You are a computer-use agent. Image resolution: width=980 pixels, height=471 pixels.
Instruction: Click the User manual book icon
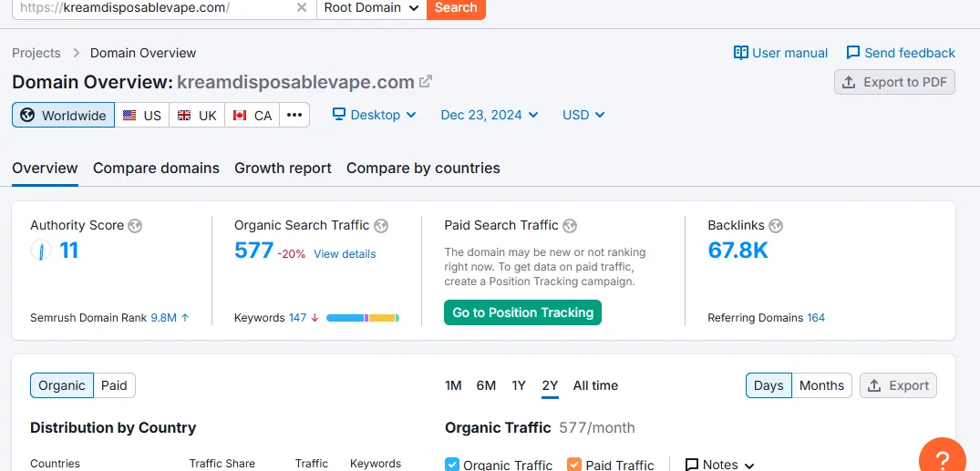click(x=740, y=53)
